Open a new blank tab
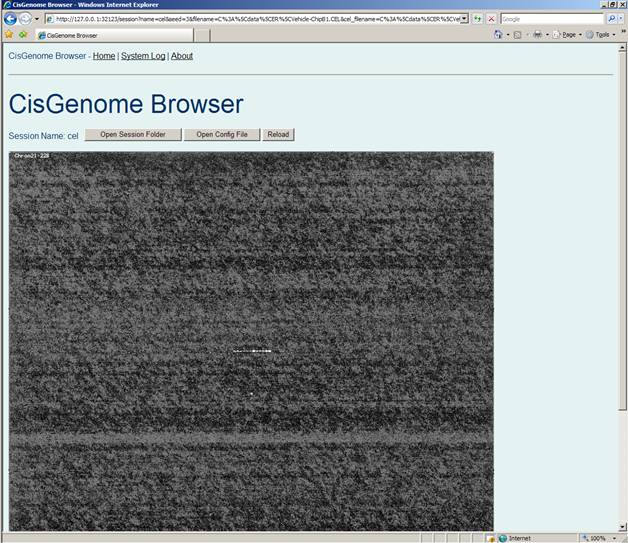Screen dimensions: 628x543 pos(202,35)
